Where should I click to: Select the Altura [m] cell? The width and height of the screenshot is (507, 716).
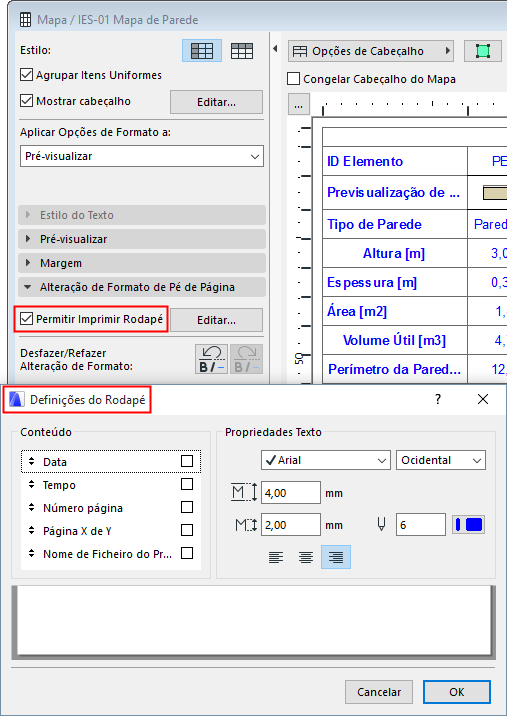[395, 253]
